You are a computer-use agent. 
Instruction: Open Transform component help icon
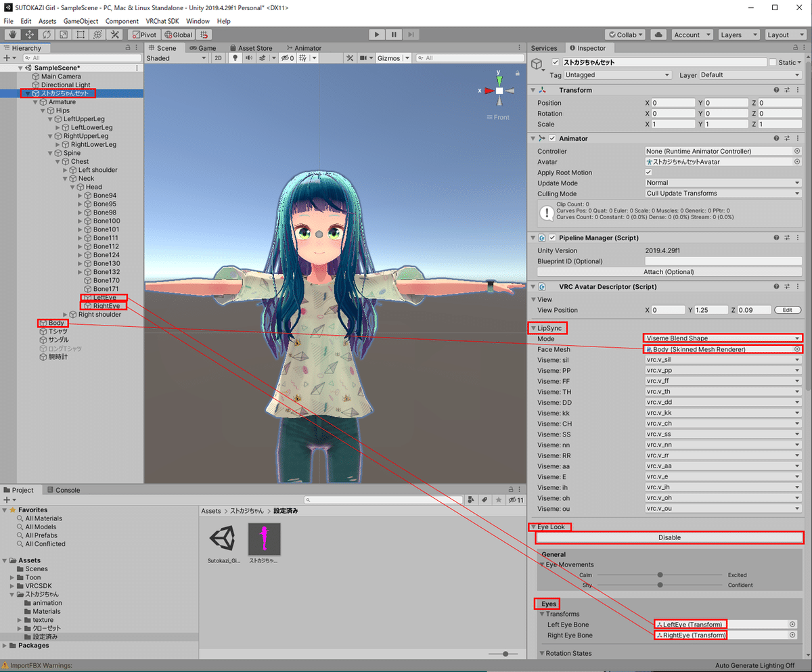[777, 90]
